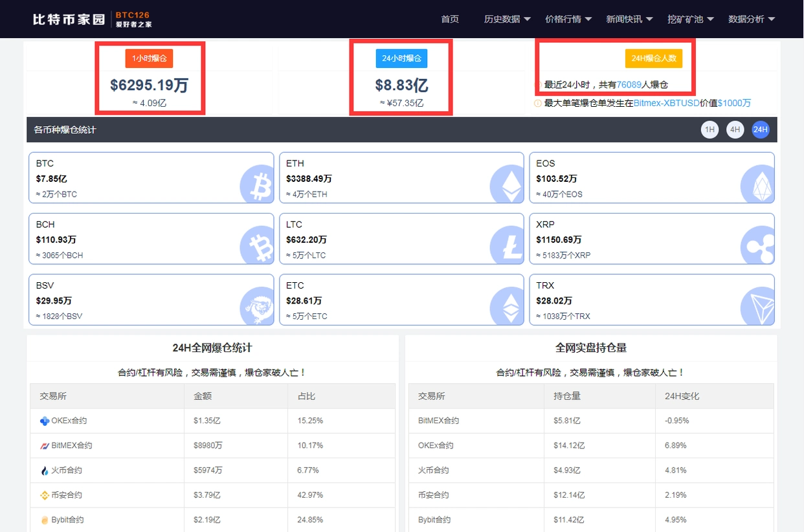Open the ETC liquidation card
Viewport: 804px width, 532px height.
pos(401,300)
